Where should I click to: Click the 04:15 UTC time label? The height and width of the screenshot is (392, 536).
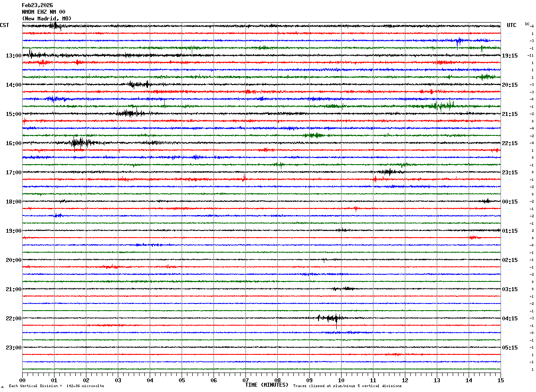[x=510, y=319]
